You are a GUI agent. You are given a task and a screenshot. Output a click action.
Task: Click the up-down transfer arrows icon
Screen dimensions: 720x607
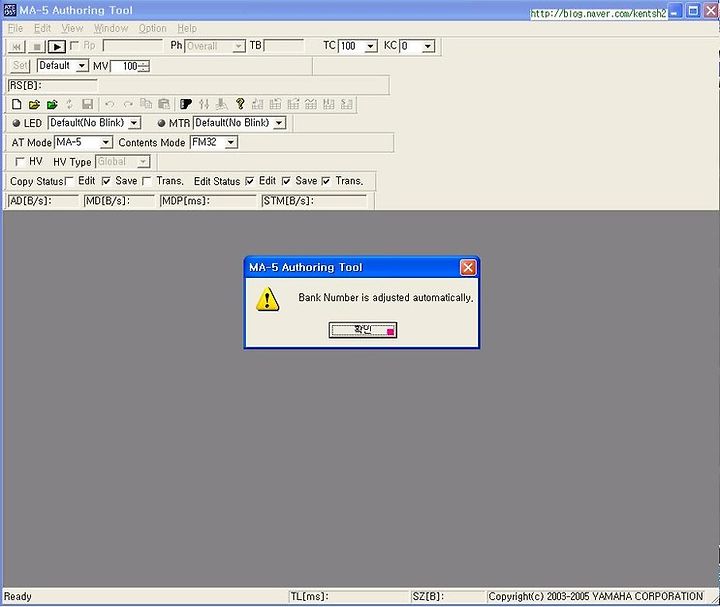[x=69, y=104]
